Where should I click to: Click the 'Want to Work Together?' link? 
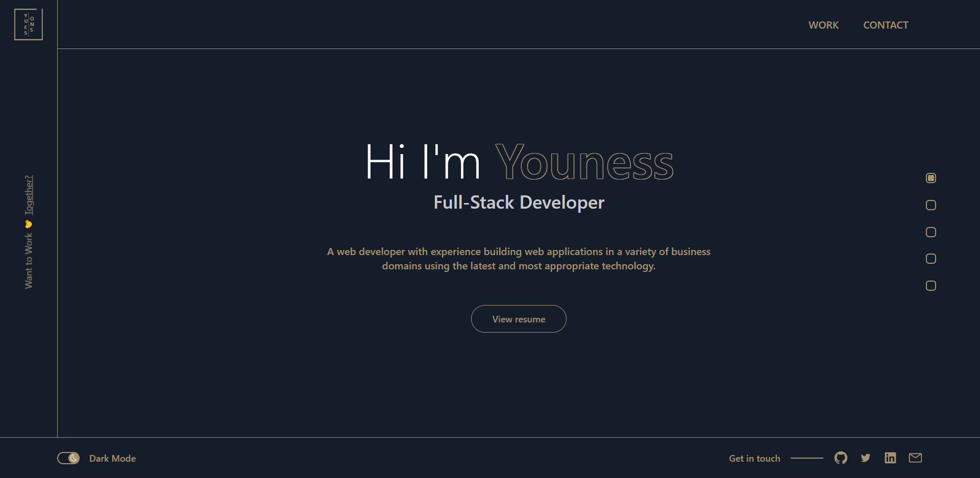click(29, 232)
